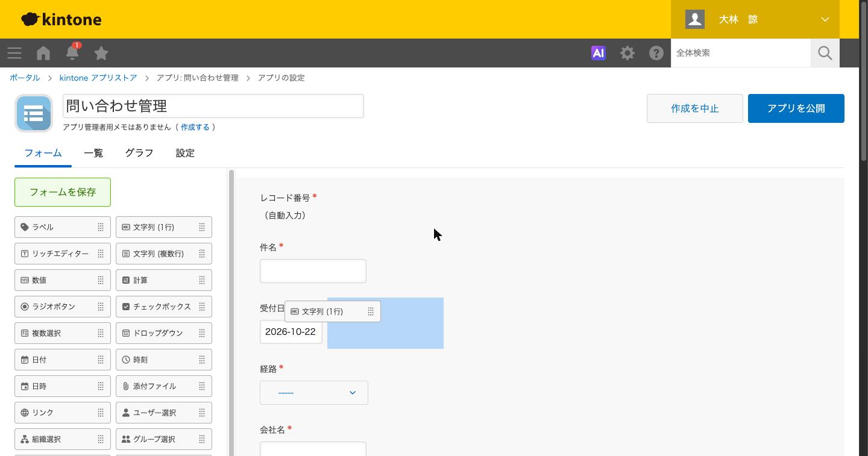Open the hamburger navigation menu
Screen dimensions: 868x456
[x=14, y=53]
